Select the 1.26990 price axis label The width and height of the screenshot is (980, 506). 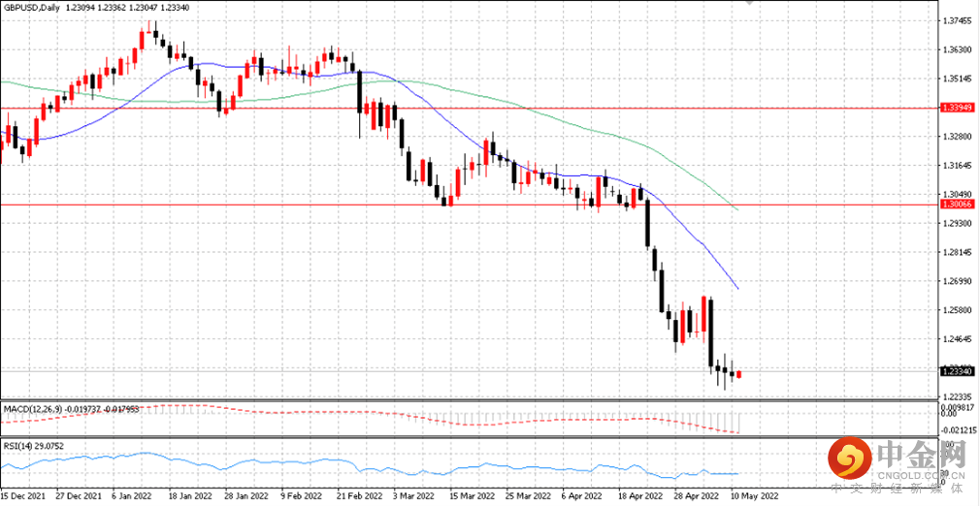click(x=958, y=281)
